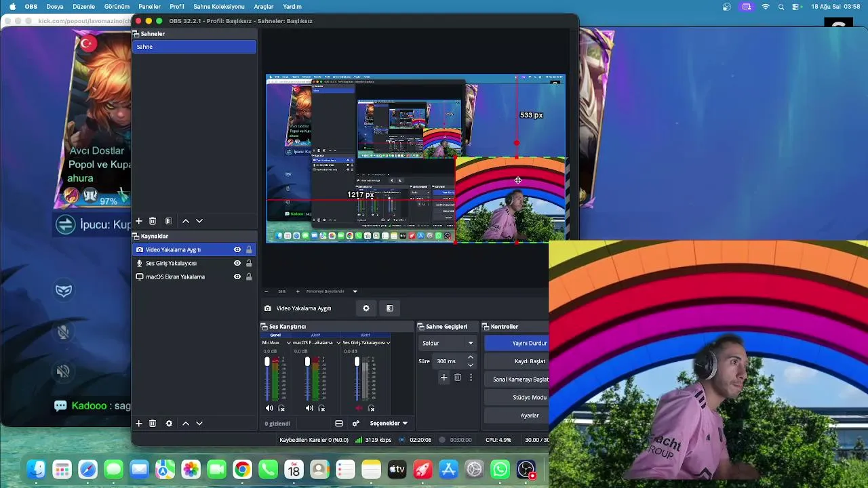
Task: Toggle lock on Video Yakalama Aygıtı source
Action: 249,249
